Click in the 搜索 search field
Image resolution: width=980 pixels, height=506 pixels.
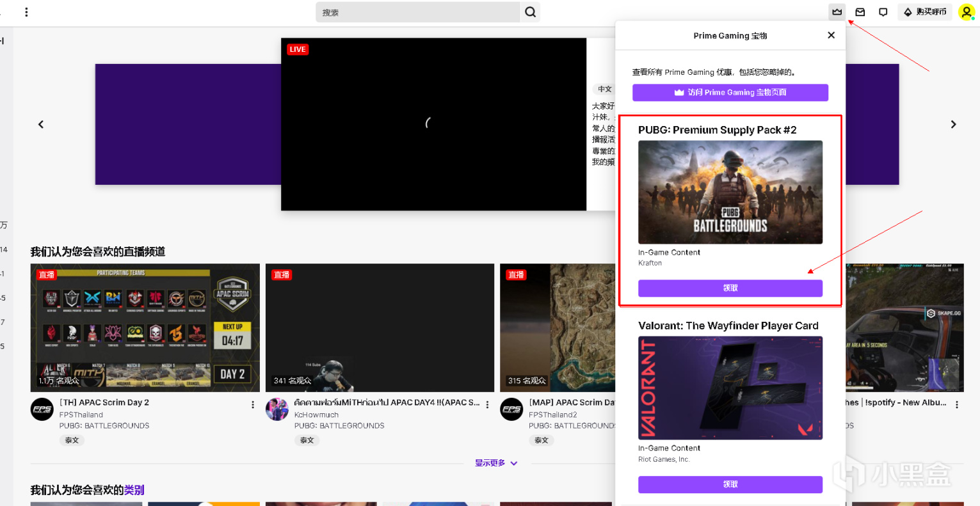[418, 12]
